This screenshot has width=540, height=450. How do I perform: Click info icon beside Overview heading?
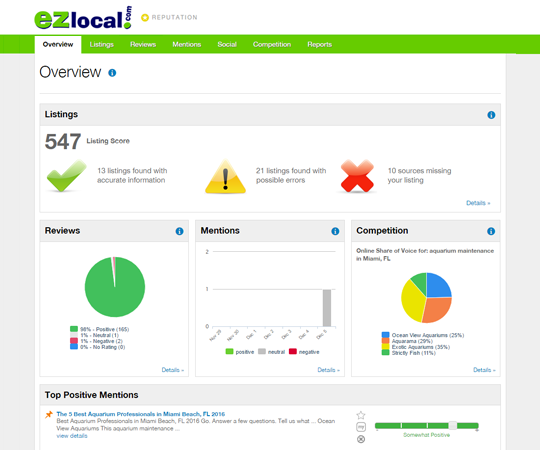(112, 73)
